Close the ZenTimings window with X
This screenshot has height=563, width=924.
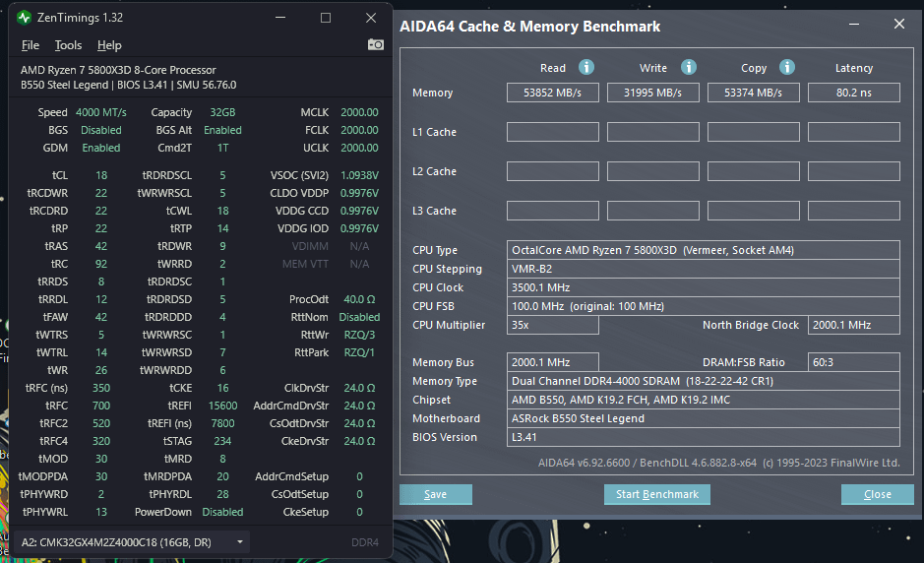coord(371,18)
